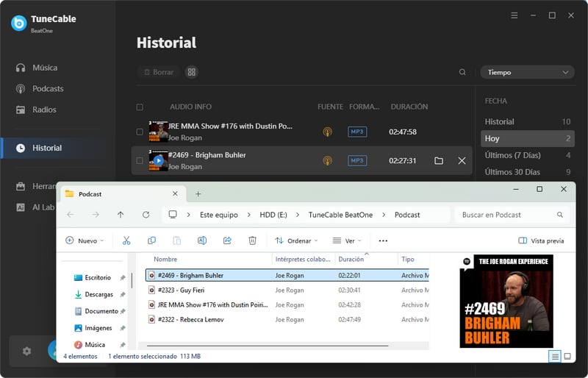The height and width of the screenshot is (378, 588).
Task: Play the #2469 Brigham Buhler track
Action: coord(158,160)
